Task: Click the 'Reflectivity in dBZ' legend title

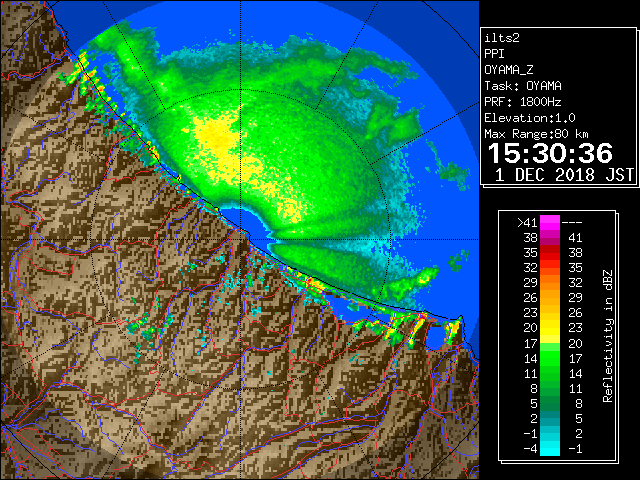Action: [608, 336]
